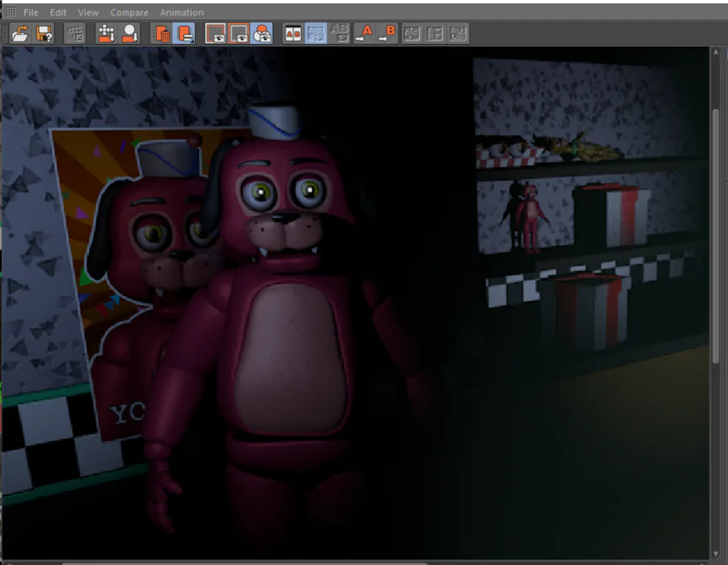Toggle the highlighted AB eye icon
Image resolution: width=728 pixels, height=565 pixels.
[315, 33]
